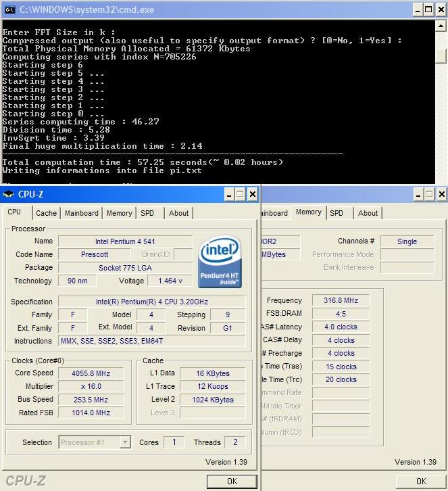The height and width of the screenshot is (491, 448).
Task: Click the CPU-Z chip icon in title bar
Action: (9, 195)
